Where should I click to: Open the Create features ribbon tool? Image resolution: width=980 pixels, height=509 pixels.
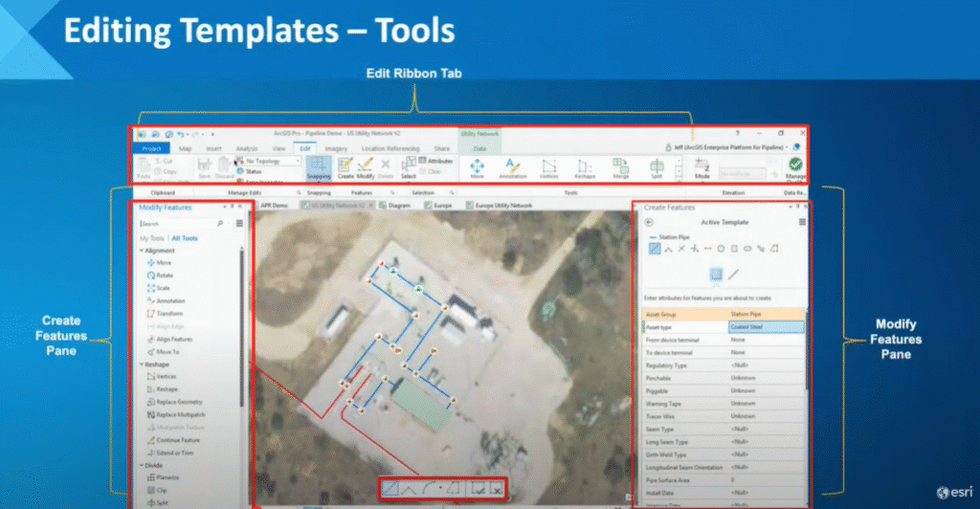coord(345,168)
